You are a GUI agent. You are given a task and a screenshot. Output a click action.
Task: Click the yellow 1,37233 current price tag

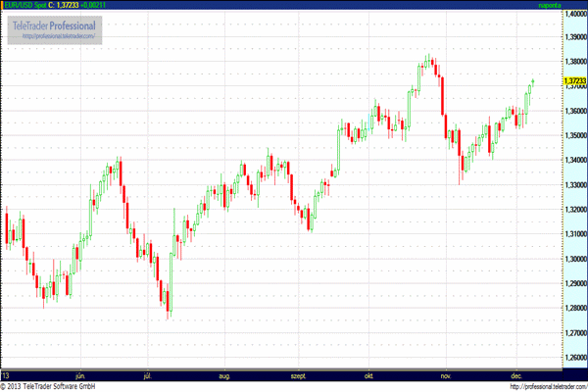(575, 80)
